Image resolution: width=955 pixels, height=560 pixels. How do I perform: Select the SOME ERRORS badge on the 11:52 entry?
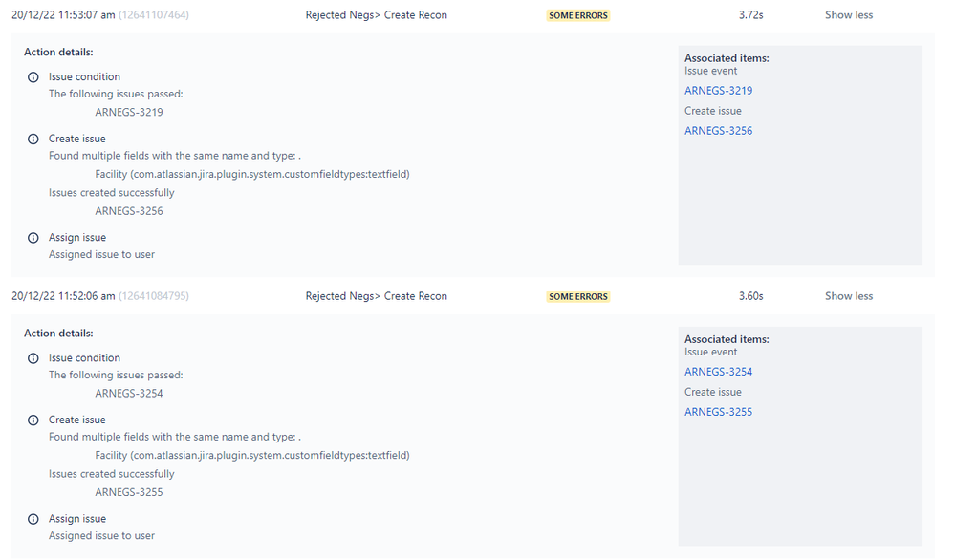(577, 296)
